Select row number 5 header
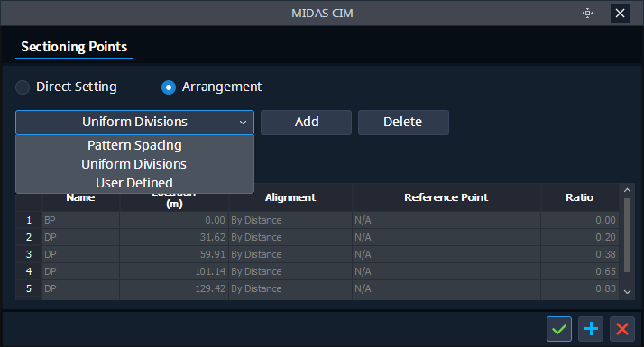 29,288
